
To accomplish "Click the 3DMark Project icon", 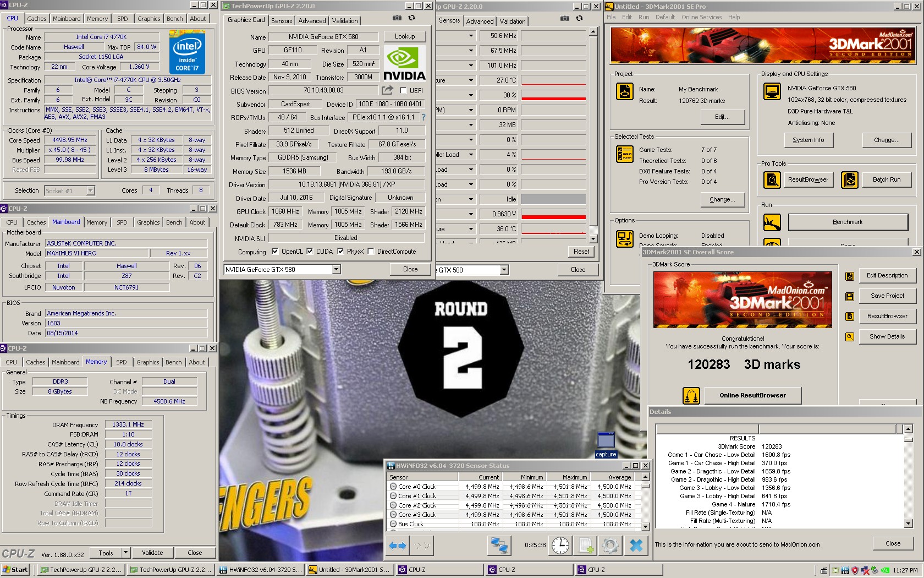I will pyautogui.click(x=625, y=91).
